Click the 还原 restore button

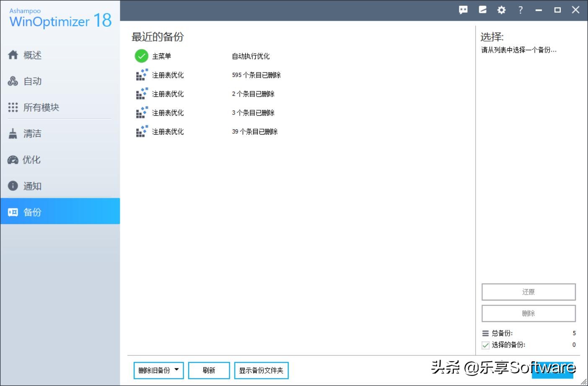click(528, 292)
